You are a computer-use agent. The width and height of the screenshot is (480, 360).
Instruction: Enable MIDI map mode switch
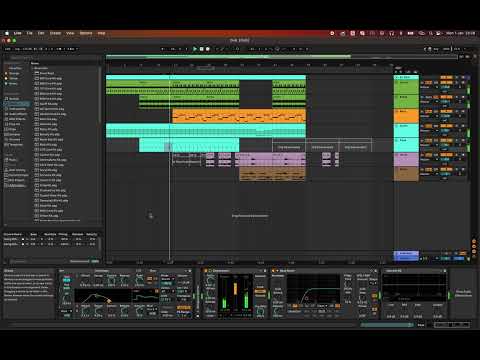pyautogui.click(x=447, y=49)
